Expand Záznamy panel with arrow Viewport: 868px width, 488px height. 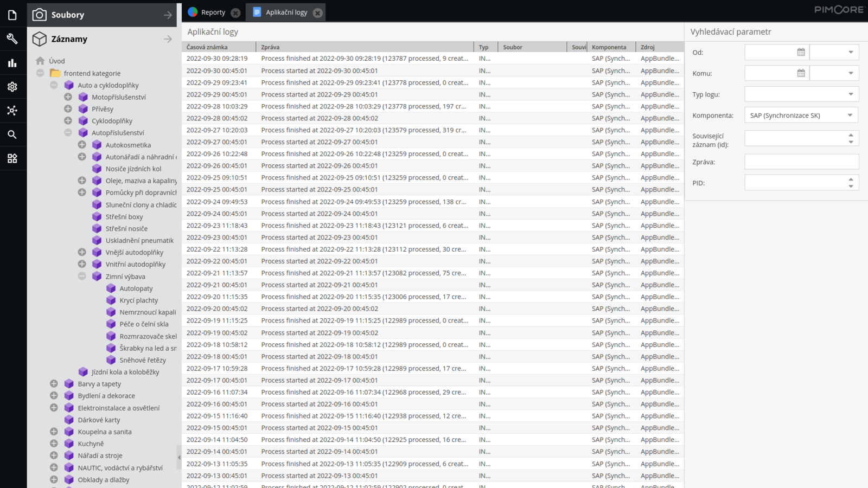pos(168,39)
